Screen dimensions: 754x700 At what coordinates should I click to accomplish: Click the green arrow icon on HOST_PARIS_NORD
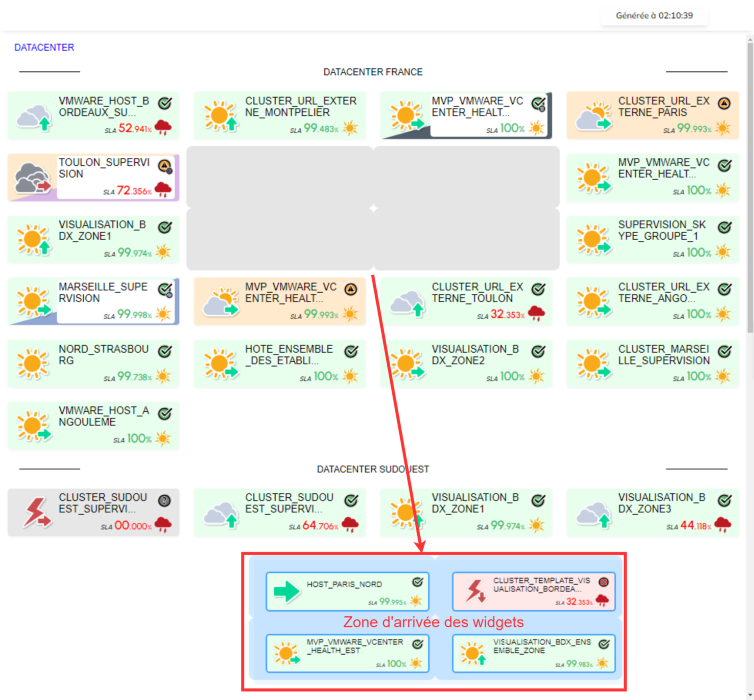[287, 592]
